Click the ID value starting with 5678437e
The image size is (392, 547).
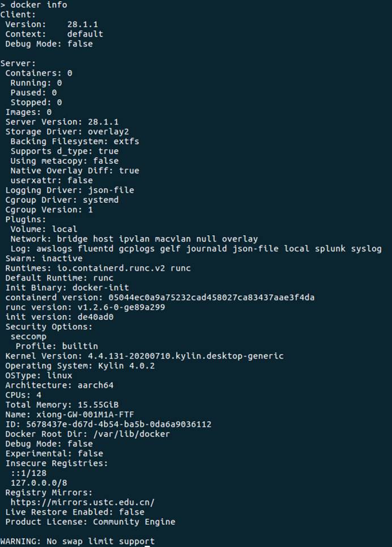click(118, 424)
